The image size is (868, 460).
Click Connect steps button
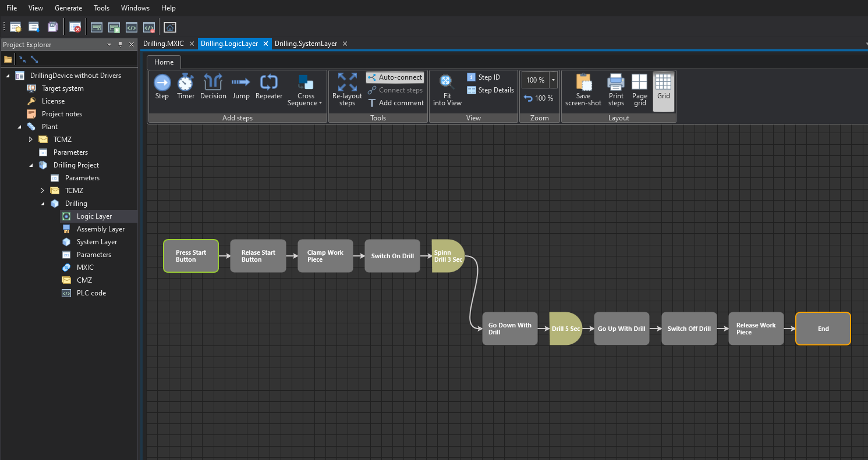pos(395,90)
